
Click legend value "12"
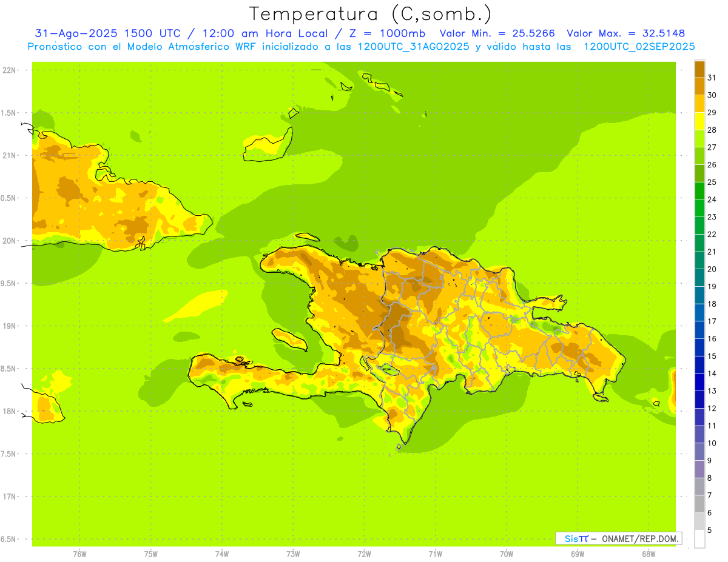(712, 409)
